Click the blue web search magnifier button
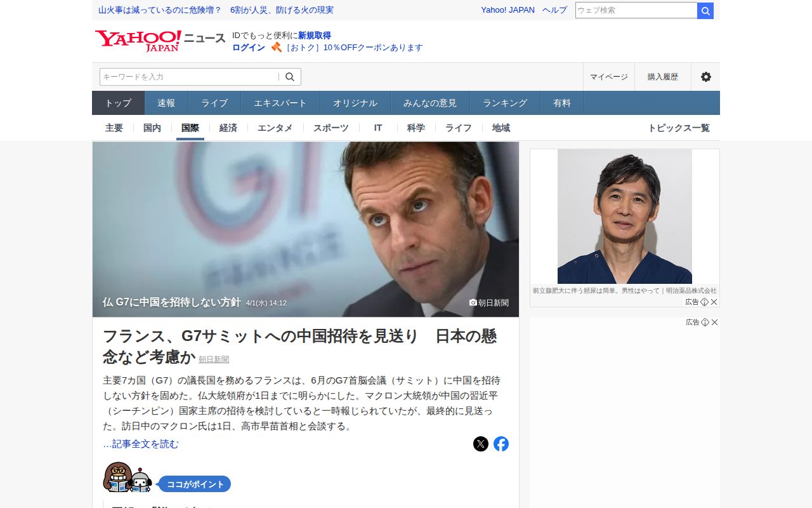Screen dimensions: 812x508 (705, 10)
